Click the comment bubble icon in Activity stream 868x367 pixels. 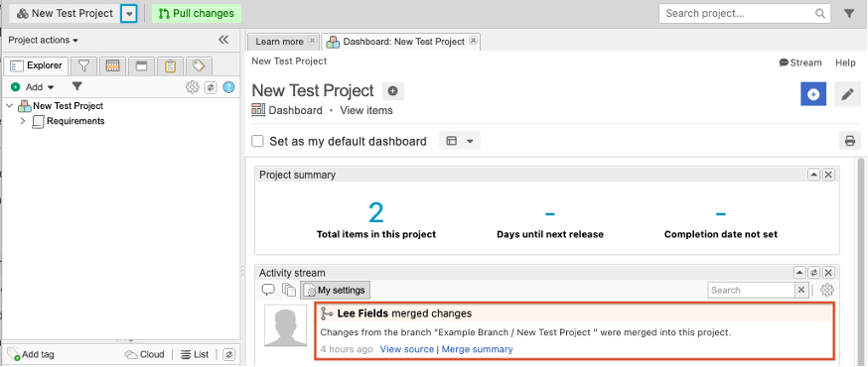tap(268, 290)
